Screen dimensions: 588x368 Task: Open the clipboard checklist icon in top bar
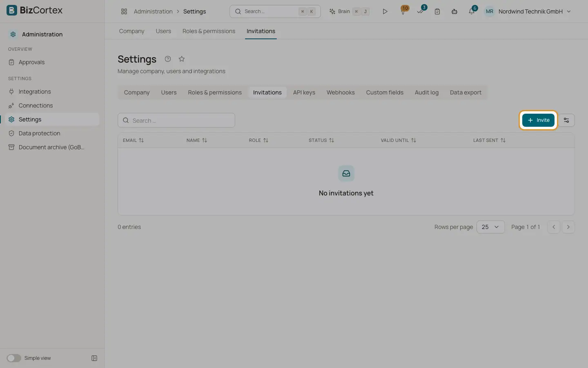(x=437, y=11)
